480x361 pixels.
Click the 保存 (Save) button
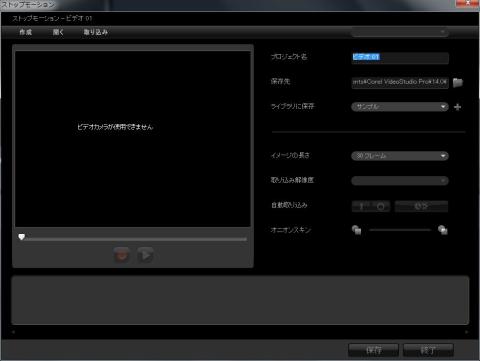pyautogui.click(x=373, y=350)
